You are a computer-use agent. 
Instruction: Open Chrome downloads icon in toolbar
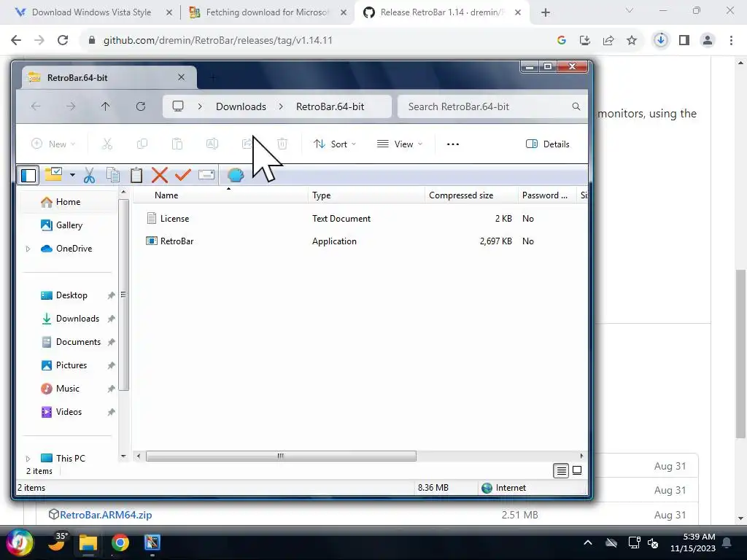point(660,41)
